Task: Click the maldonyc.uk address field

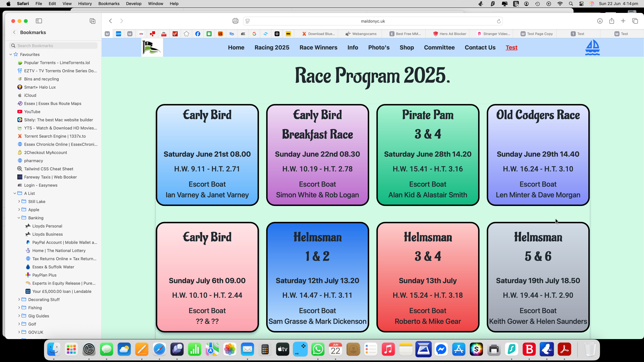Action: click(373, 21)
